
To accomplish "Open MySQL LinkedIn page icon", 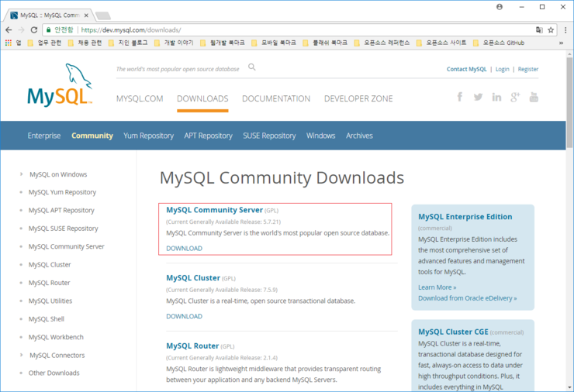I will point(496,97).
